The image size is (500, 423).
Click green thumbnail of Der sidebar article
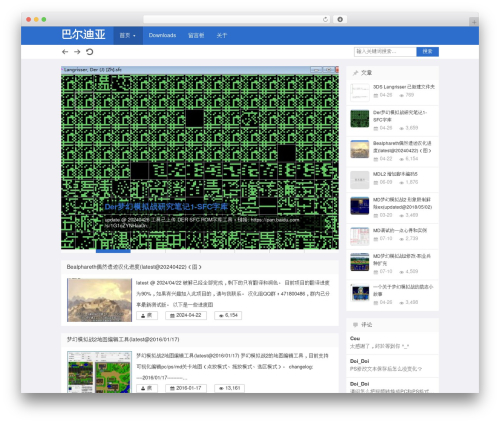pos(360,119)
